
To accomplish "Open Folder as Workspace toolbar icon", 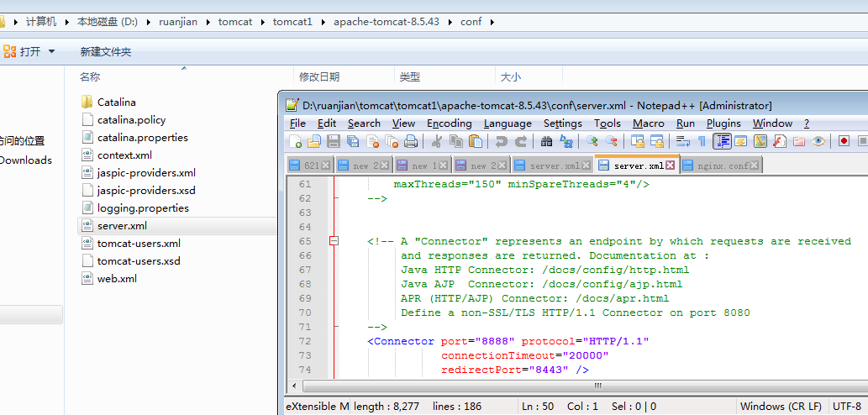I will (799, 141).
